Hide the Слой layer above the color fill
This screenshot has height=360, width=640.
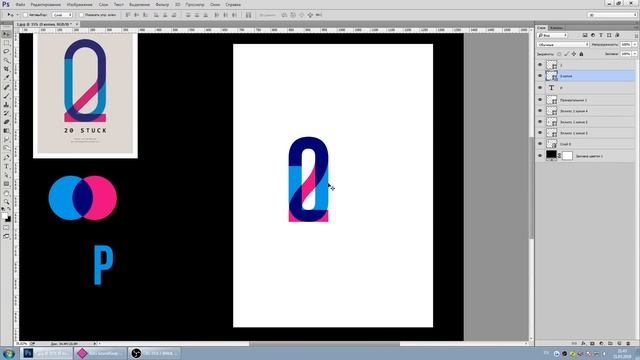pyautogui.click(x=540, y=144)
